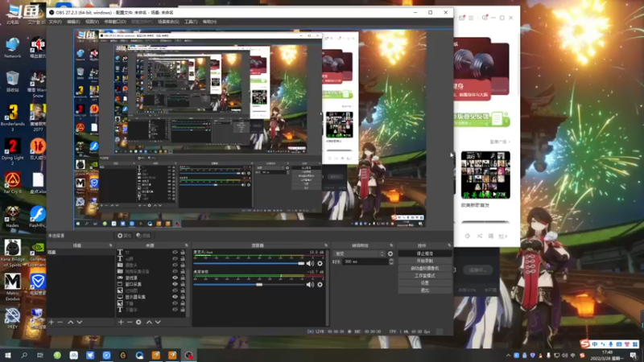Open the File menu in OBS
This screenshot has width=644, height=362.
click(55, 22)
